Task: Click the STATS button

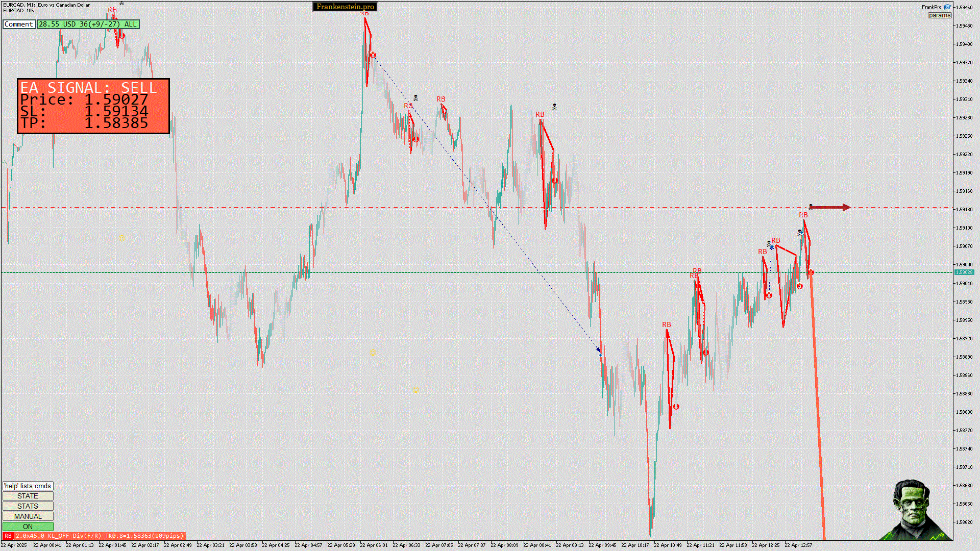Action: coord(28,506)
